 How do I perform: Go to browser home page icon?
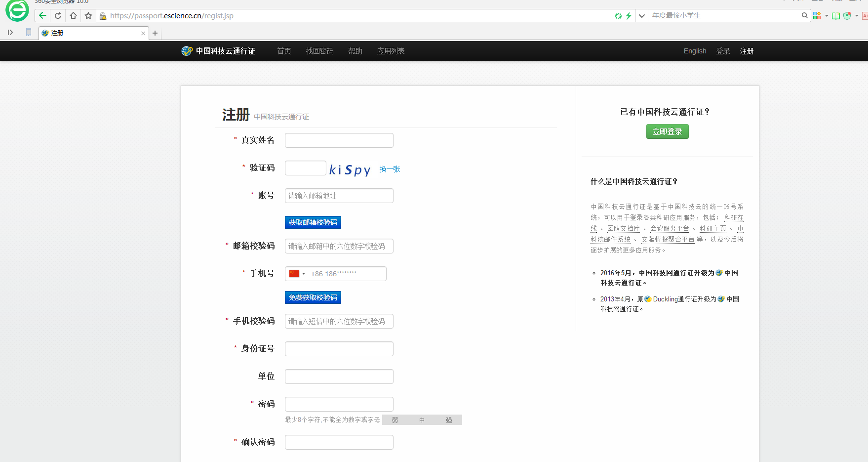pyautogui.click(x=73, y=16)
